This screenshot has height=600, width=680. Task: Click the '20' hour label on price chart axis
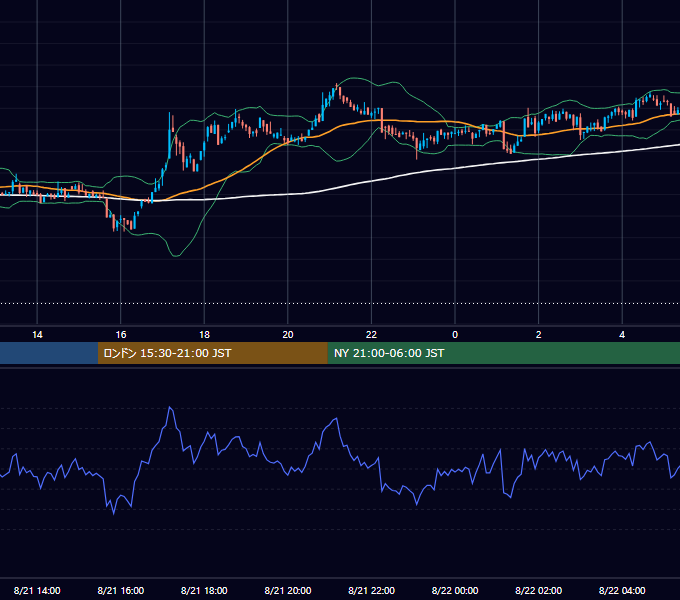coord(288,335)
